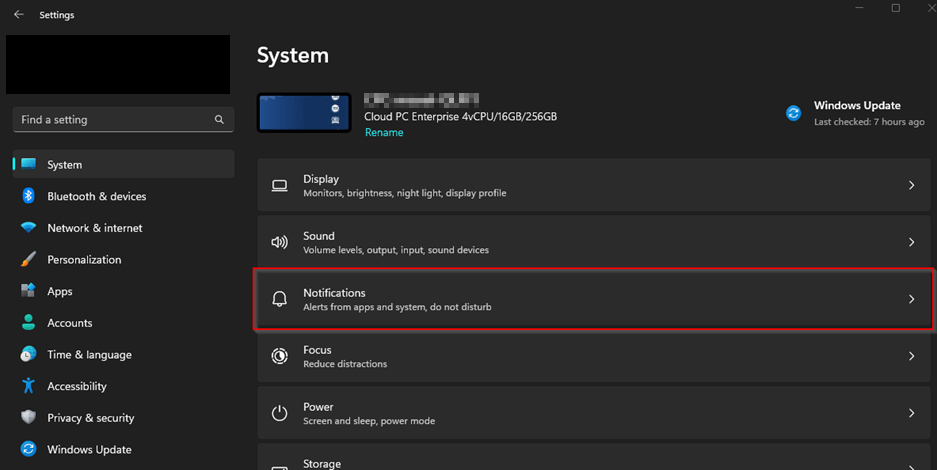This screenshot has height=470, width=937.
Task: Click the Bluetooth & devices icon
Action: tap(29, 196)
